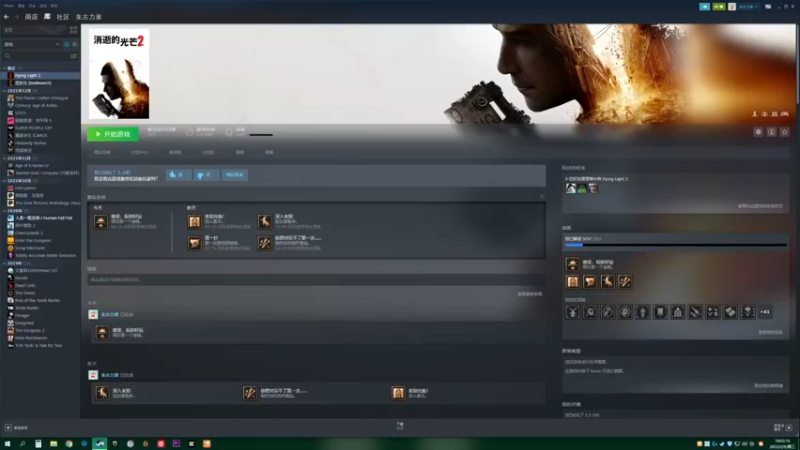Open first unlocked achievement below progress bar
The height and width of the screenshot is (450, 800).
[x=572, y=264]
